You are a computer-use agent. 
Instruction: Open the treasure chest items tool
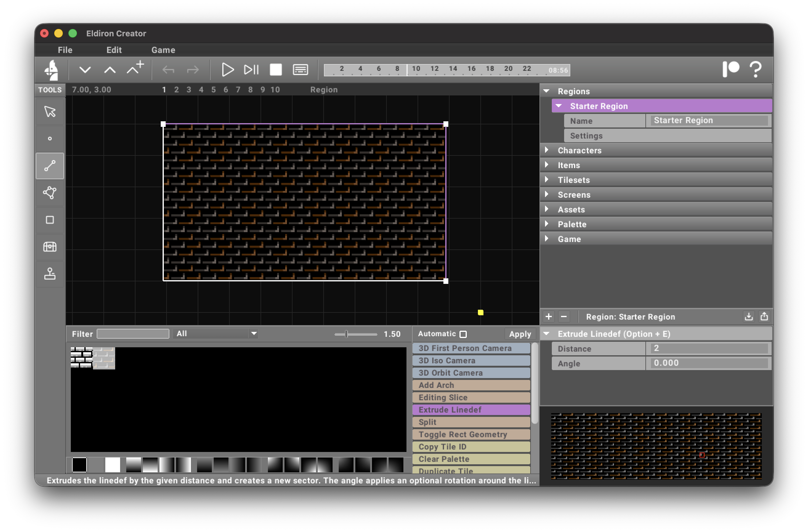[x=50, y=247]
